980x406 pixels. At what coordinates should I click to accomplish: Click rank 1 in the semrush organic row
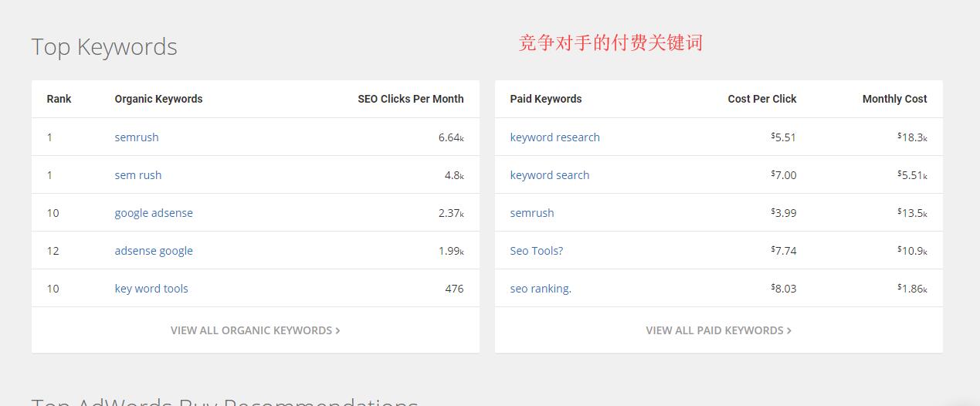tap(49, 137)
